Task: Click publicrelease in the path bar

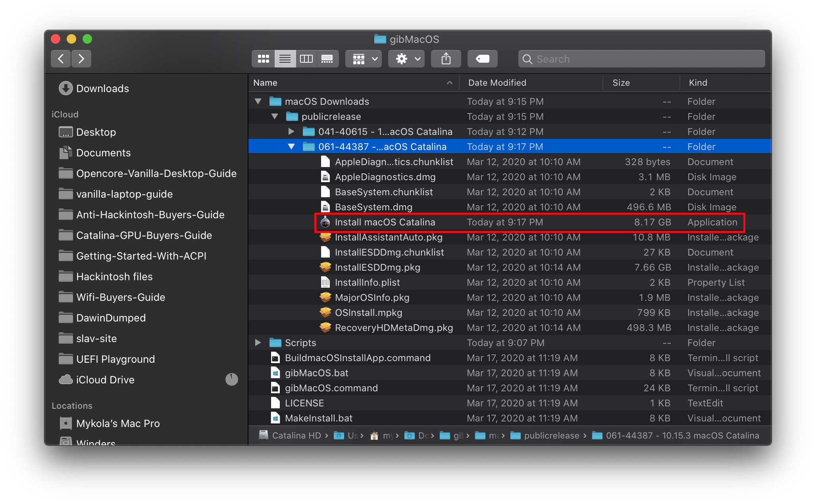Action: (545, 435)
